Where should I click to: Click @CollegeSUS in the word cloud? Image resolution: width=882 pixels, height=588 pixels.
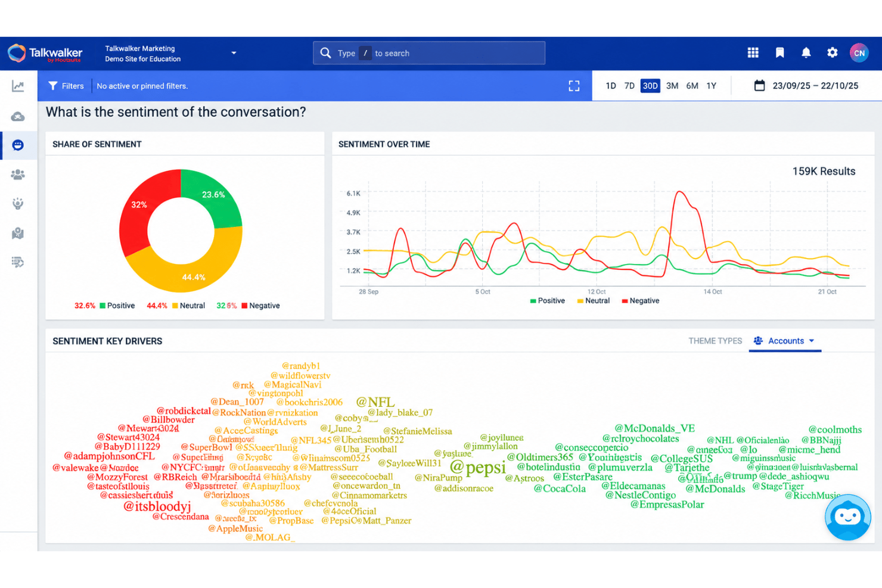(x=682, y=459)
